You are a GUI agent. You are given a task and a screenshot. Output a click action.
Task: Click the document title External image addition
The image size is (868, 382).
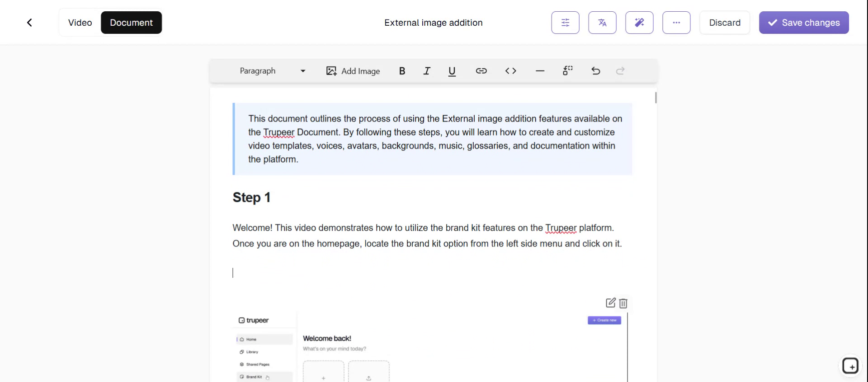[433, 23]
